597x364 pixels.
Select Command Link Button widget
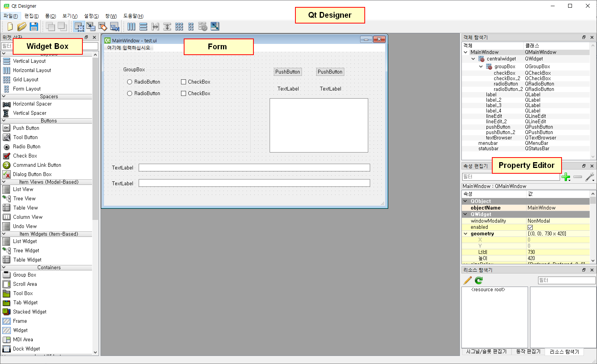pyautogui.click(x=37, y=165)
